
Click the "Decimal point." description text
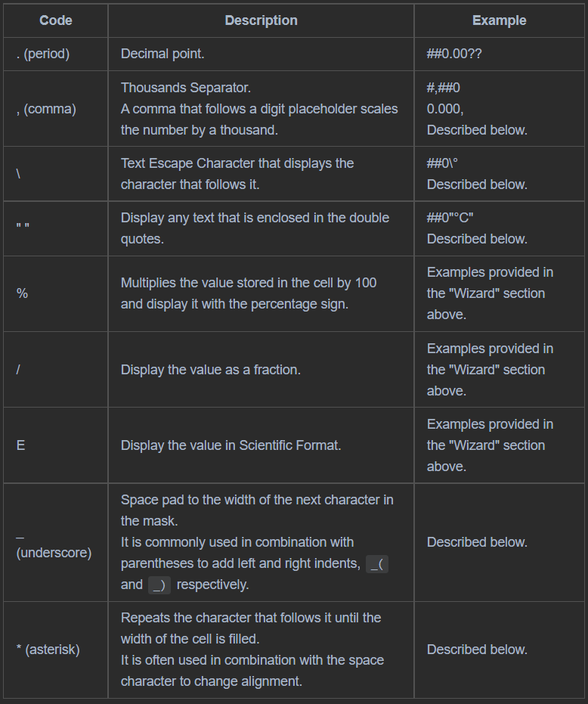coord(162,54)
